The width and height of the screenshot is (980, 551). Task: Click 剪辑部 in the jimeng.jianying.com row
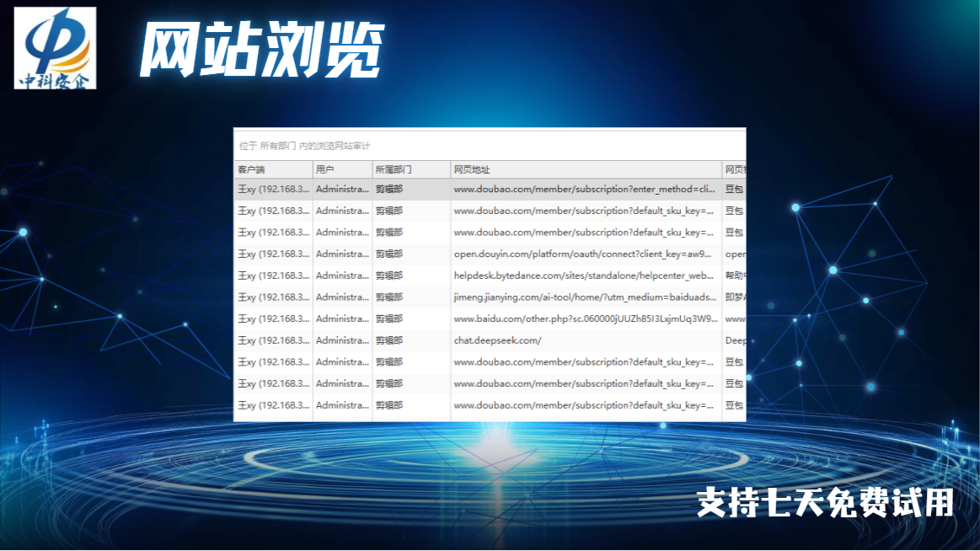tap(389, 297)
